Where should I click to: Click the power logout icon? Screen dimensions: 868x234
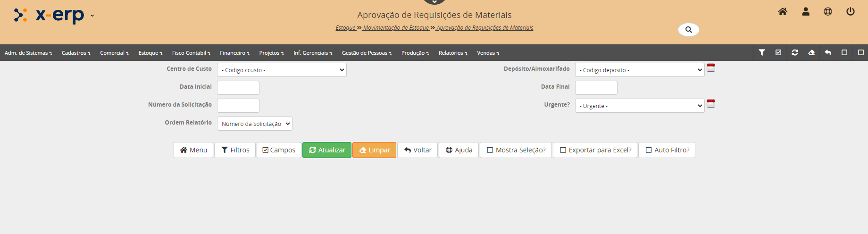tap(851, 12)
